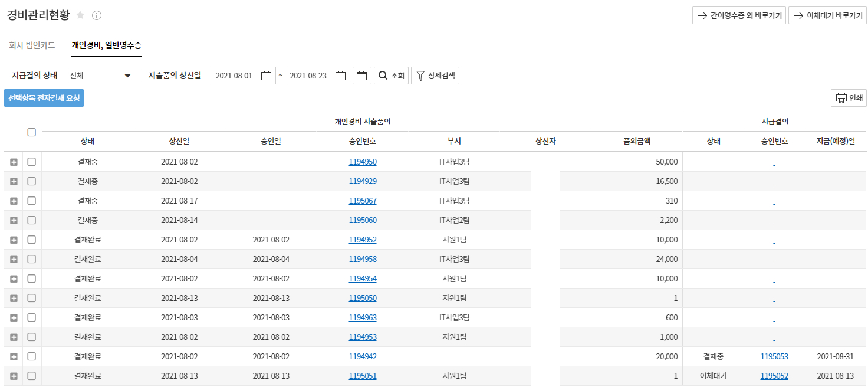Screen dimensions: 868x390
Task: Select the 개인경비, 일반영수증 tab
Action: click(x=106, y=45)
